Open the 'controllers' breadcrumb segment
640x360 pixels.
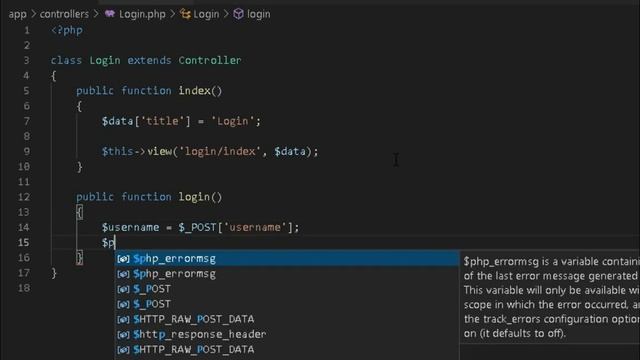[x=64, y=14]
